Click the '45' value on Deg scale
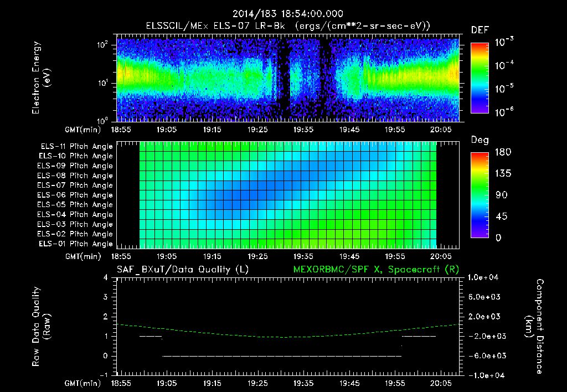 coord(501,216)
